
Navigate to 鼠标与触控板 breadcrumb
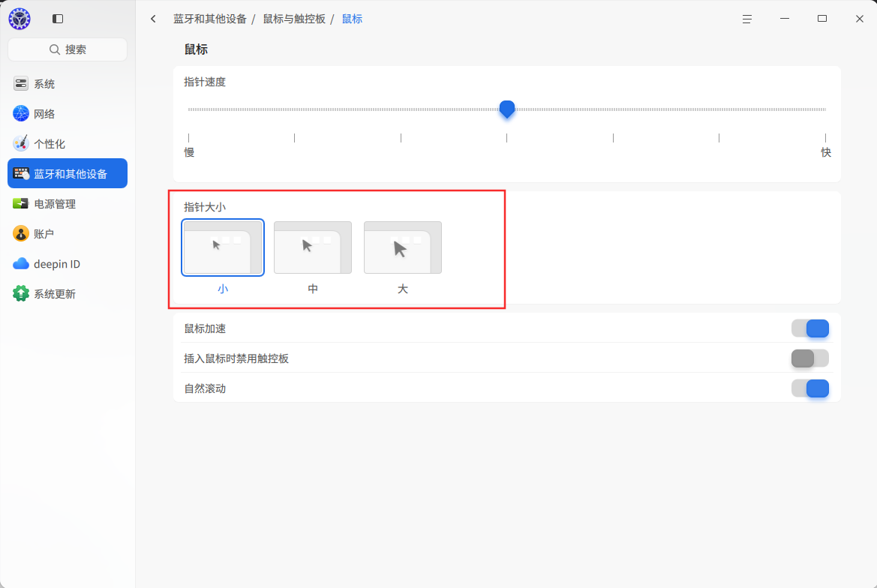tap(294, 19)
